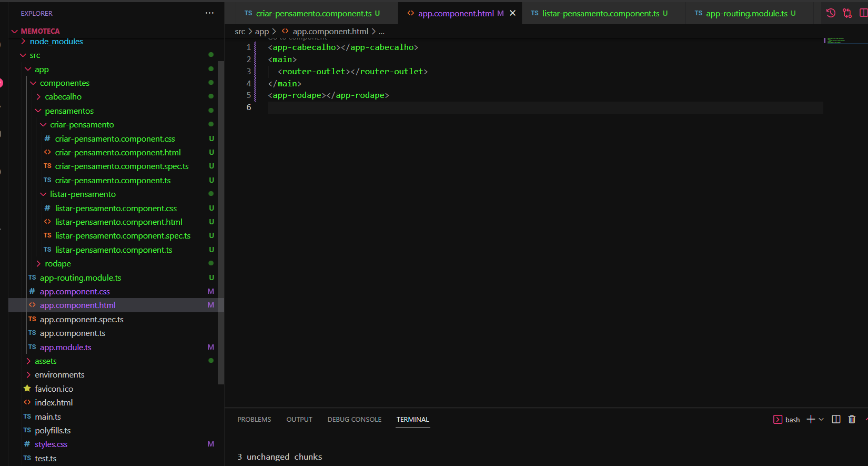The image size is (868, 466).
Task: Open index.html file
Action: point(54,403)
